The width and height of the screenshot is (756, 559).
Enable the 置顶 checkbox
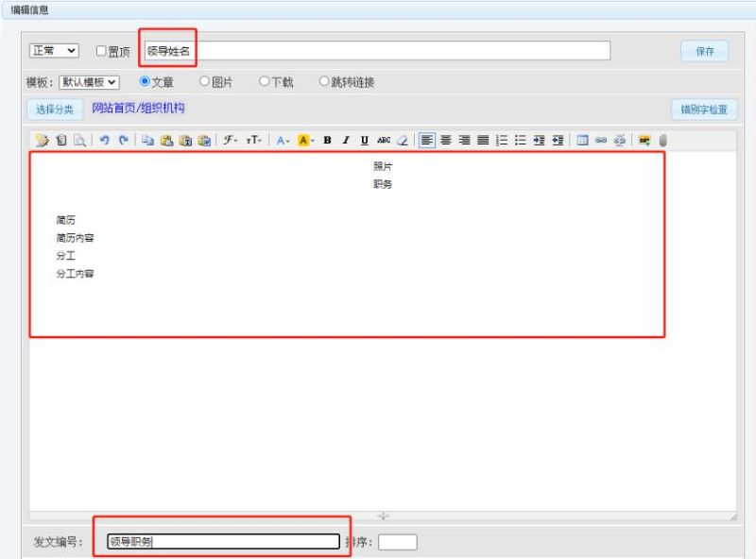101,51
